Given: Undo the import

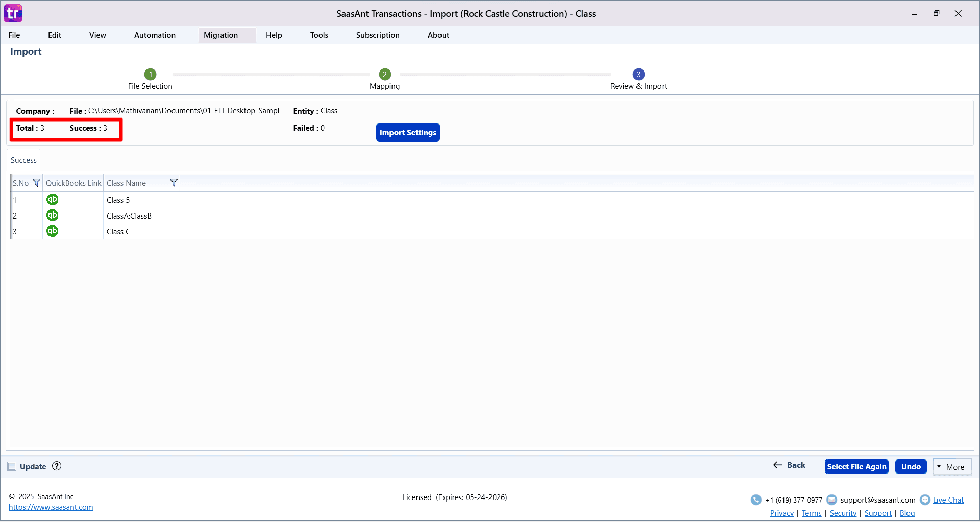Looking at the screenshot, I should pos(911,466).
